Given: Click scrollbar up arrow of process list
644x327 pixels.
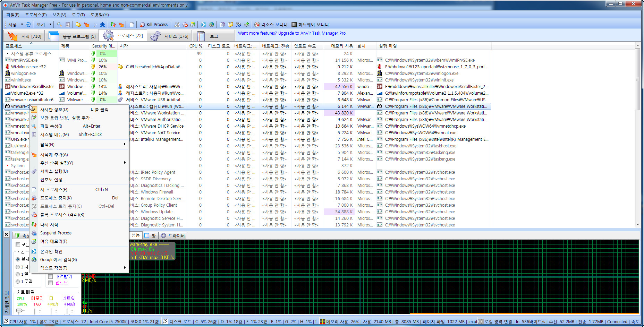Looking at the screenshot, I should [637, 45].
